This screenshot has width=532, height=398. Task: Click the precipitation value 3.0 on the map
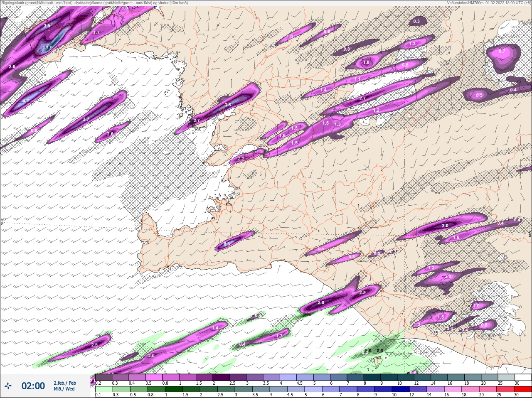pyautogui.click(x=445, y=226)
